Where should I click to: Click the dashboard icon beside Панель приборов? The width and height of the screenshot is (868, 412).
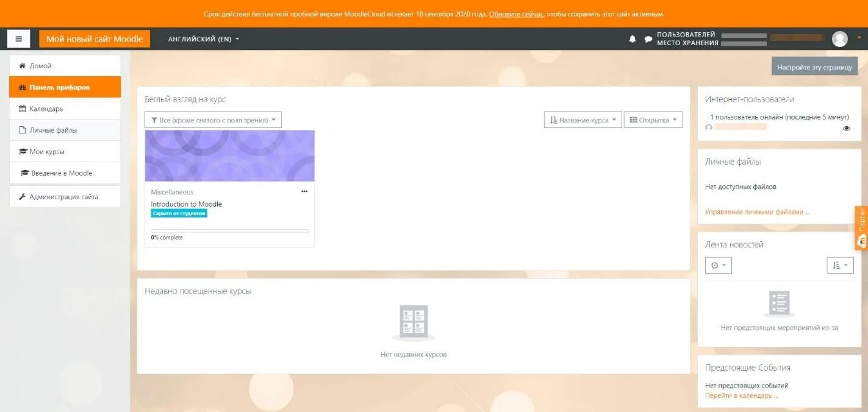23,87
